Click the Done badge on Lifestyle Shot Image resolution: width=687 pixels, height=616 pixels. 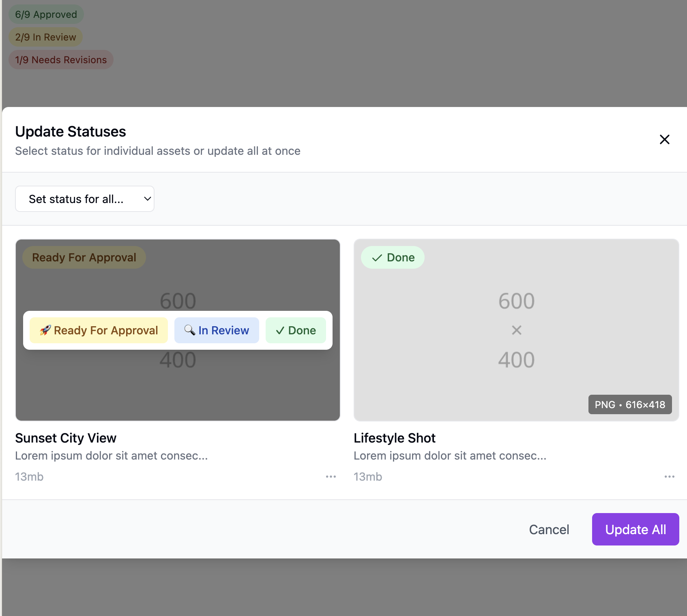coord(393,257)
